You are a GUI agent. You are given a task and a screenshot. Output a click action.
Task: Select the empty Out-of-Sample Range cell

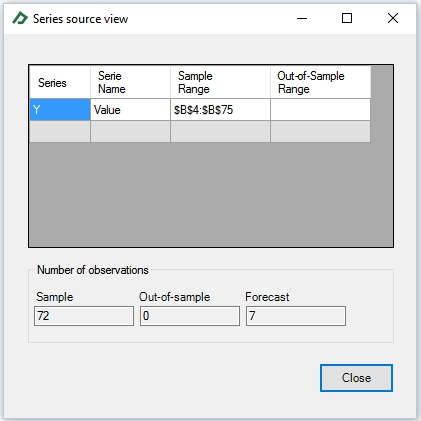(x=320, y=109)
